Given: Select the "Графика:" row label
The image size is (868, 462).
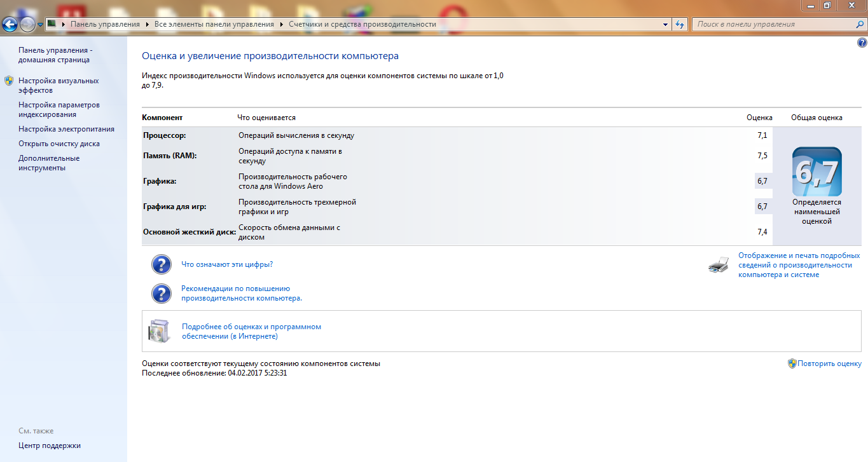Looking at the screenshot, I should click(160, 181).
